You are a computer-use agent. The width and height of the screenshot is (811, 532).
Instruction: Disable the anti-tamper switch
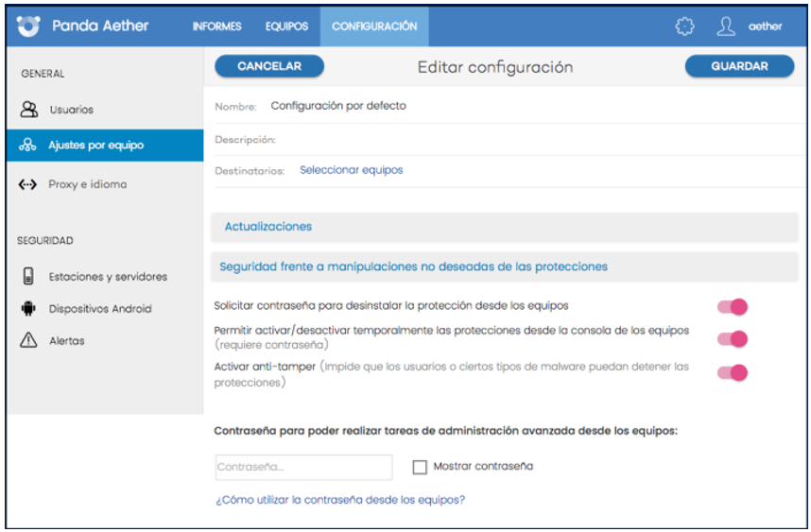pyautogui.click(x=732, y=372)
